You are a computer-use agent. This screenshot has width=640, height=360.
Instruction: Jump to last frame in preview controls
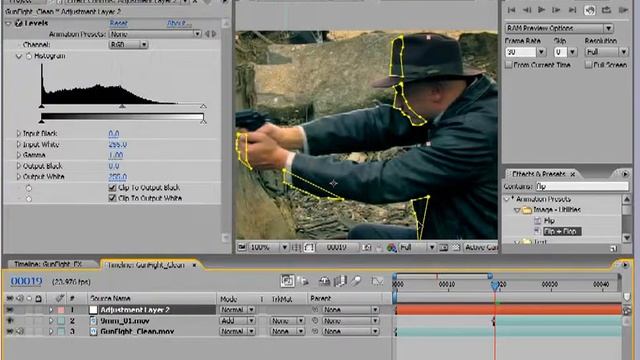point(573,10)
